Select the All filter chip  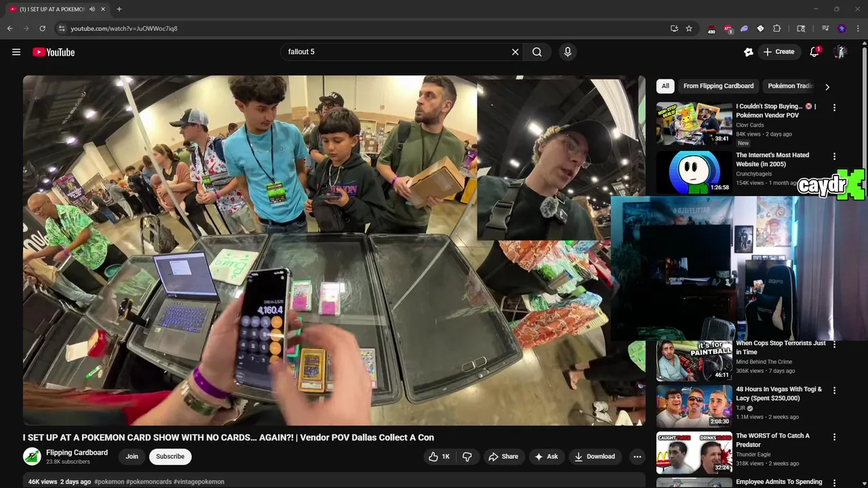(x=665, y=86)
